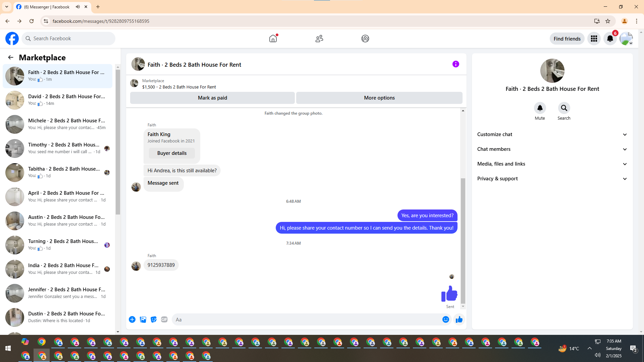The image size is (644, 362).
Task: Search in conversation icon
Action: (564, 108)
